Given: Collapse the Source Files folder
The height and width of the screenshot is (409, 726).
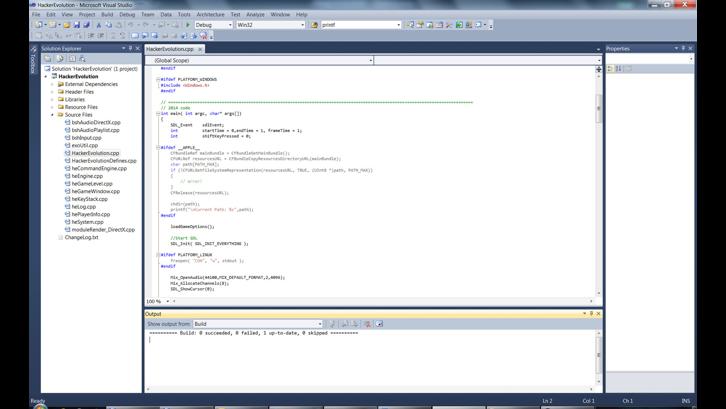Looking at the screenshot, I should tap(52, 115).
